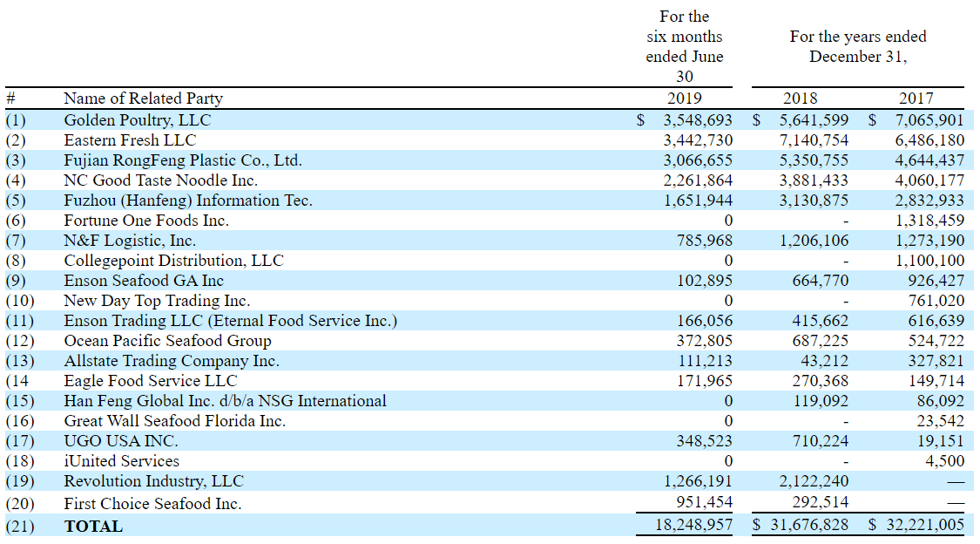
Task: Click Golden Poultry 2017 value 7,065,901
Action: (x=929, y=120)
